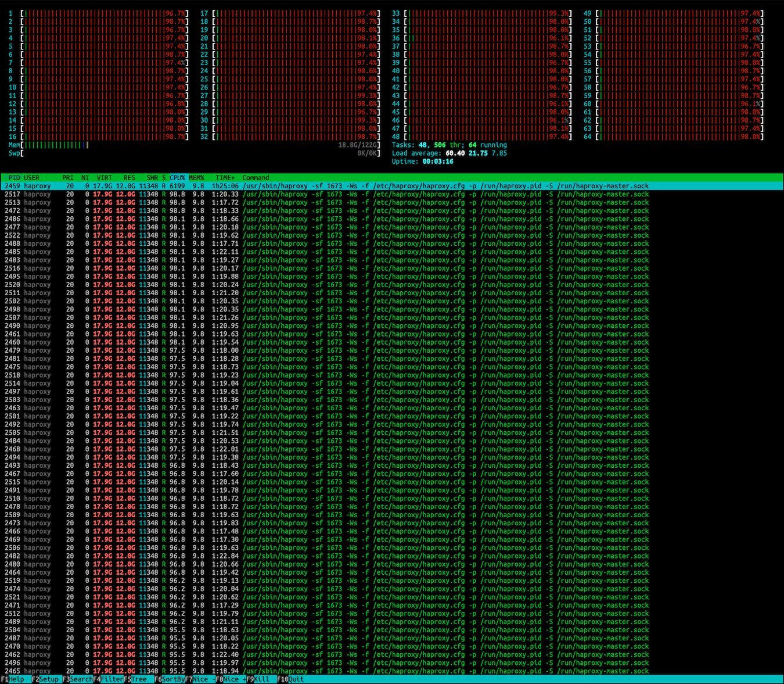Select the last process row PID 2465
The height and width of the screenshot is (684, 784).
pos(391,671)
